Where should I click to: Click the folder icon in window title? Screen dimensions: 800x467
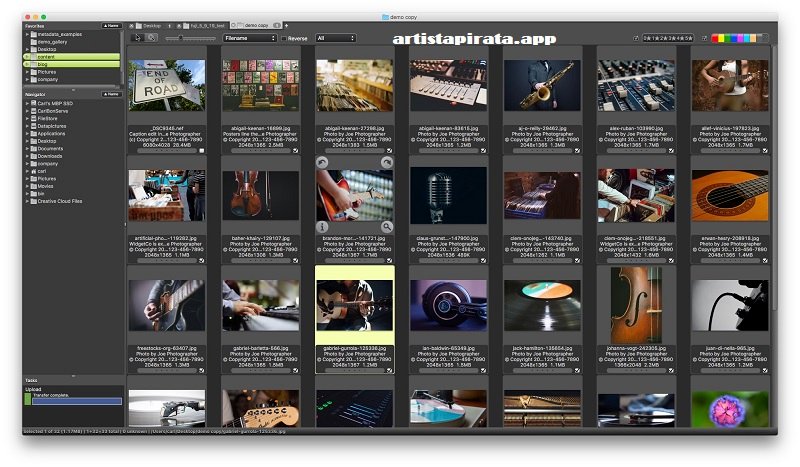pos(385,17)
